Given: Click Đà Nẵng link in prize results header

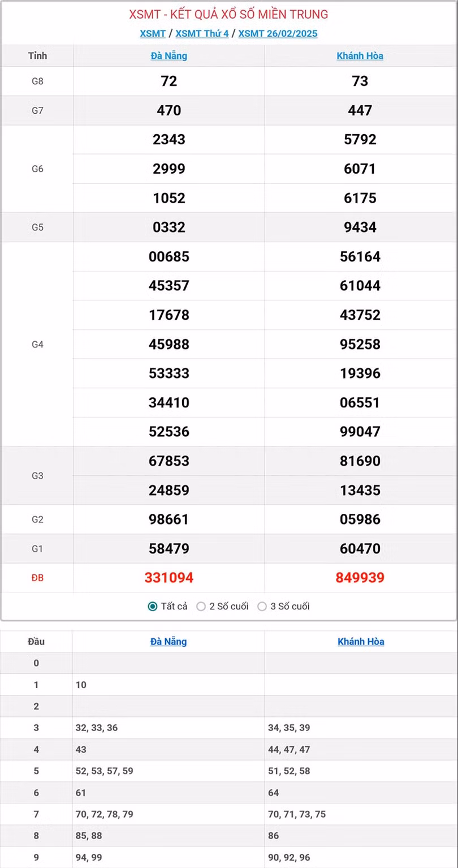Looking at the screenshot, I should tap(169, 56).
